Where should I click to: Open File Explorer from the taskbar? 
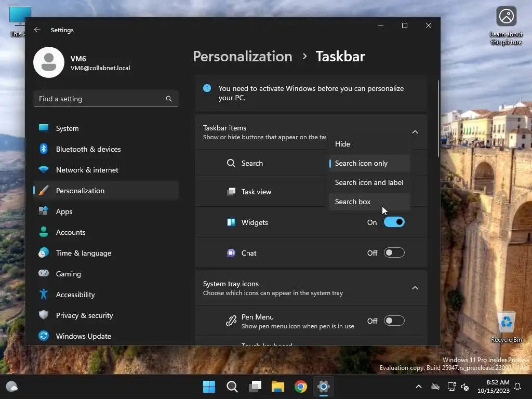coord(278,387)
